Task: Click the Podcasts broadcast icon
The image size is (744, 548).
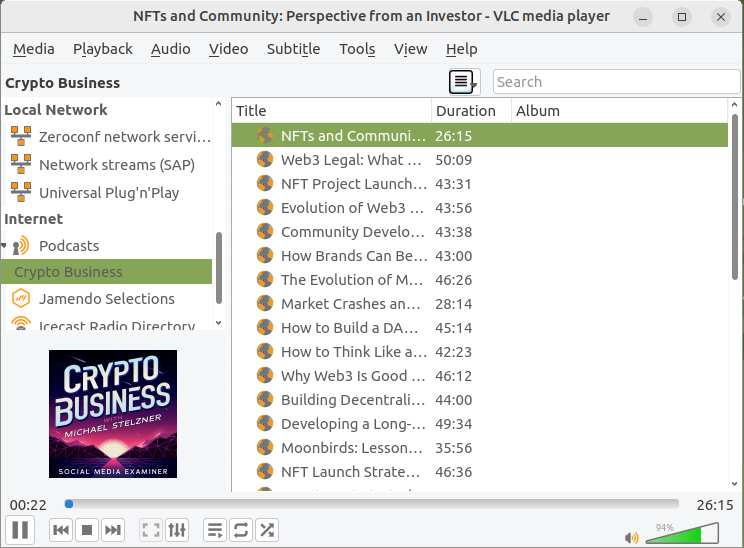Action: point(21,246)
